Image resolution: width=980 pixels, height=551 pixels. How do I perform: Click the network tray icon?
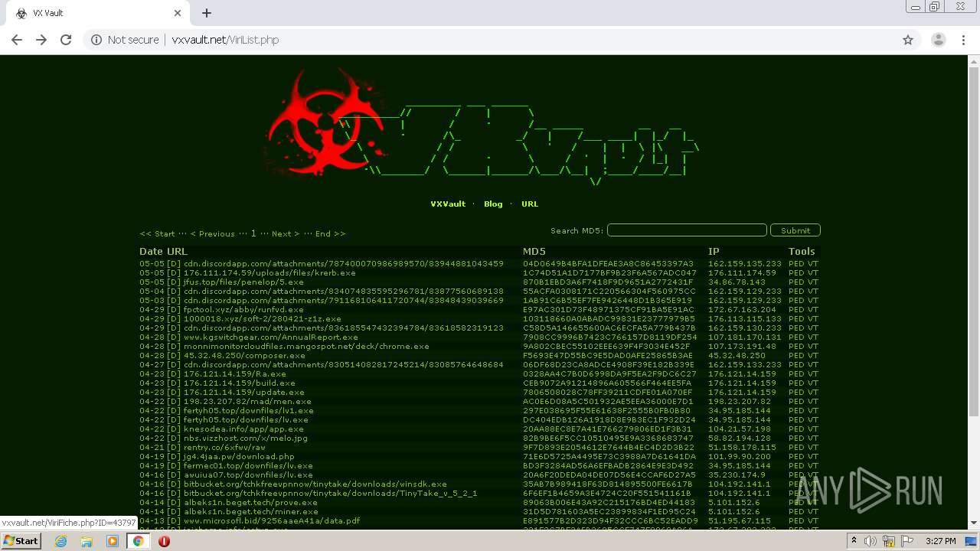[x=889, y=541]
